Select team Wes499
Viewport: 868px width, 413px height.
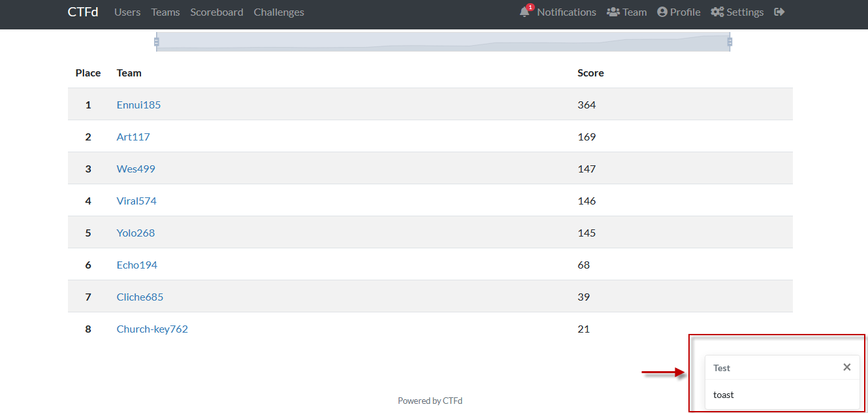pyautogui.click(x=136, y=169)
